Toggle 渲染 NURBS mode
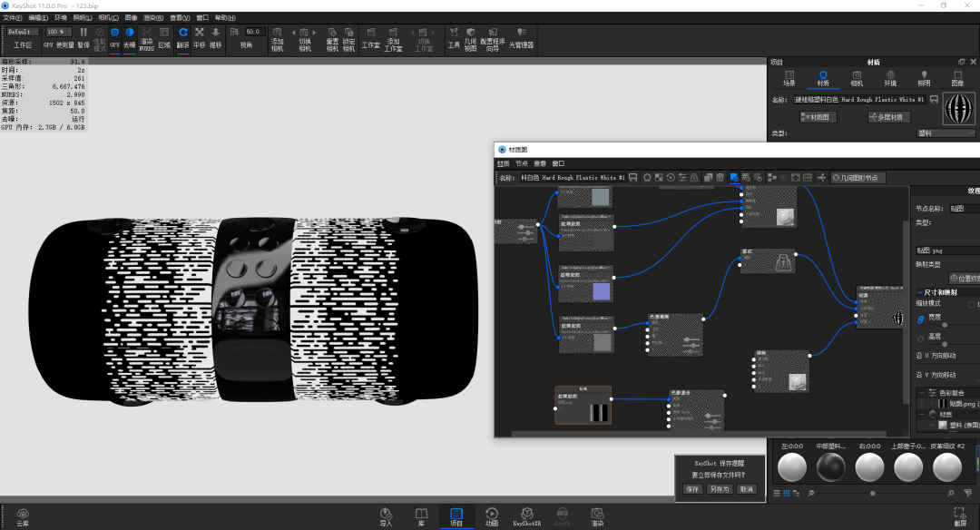The image size is (980, 530). 147,39
